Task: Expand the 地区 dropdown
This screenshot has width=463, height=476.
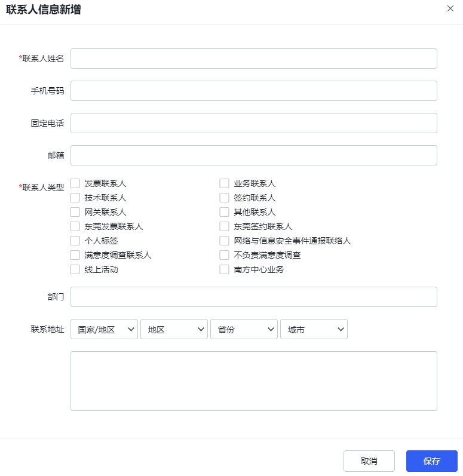Action: 174,329
